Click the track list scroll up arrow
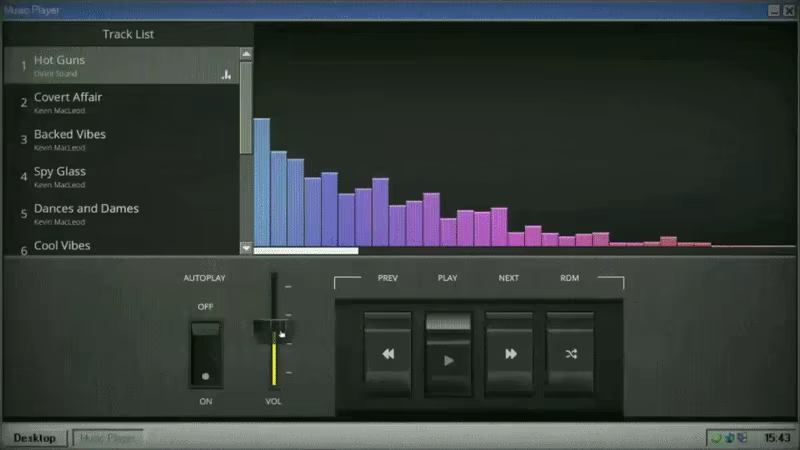This screenshot has height=450, width=800. 246,54
